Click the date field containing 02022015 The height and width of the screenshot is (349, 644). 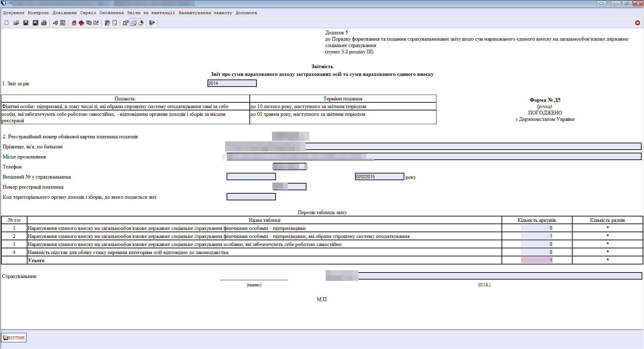click(379, 177)
